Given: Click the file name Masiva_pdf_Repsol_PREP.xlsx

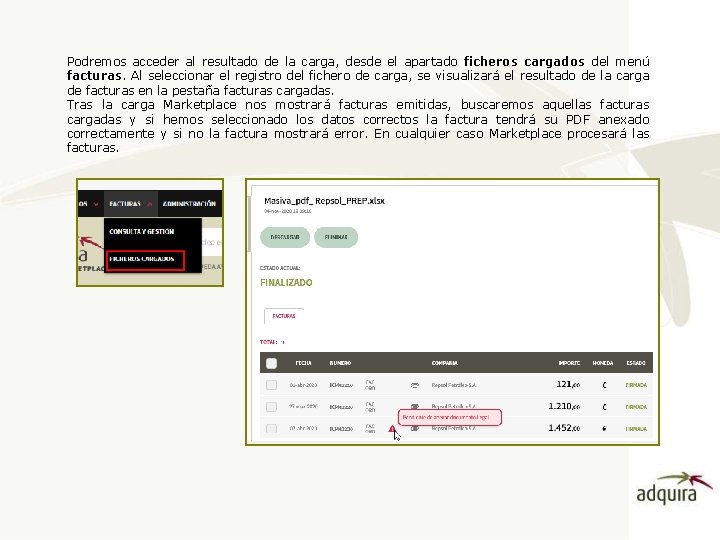Looking at the screenshot, I should [324, 201].
